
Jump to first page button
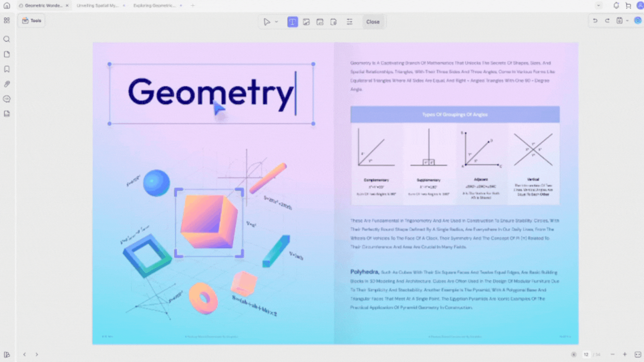pos(574,354)
